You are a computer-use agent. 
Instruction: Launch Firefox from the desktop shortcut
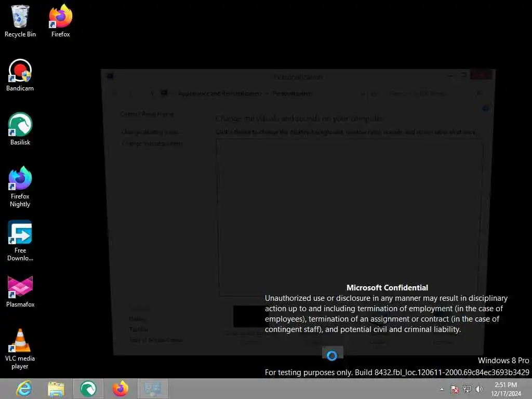(x=60, y=21)
